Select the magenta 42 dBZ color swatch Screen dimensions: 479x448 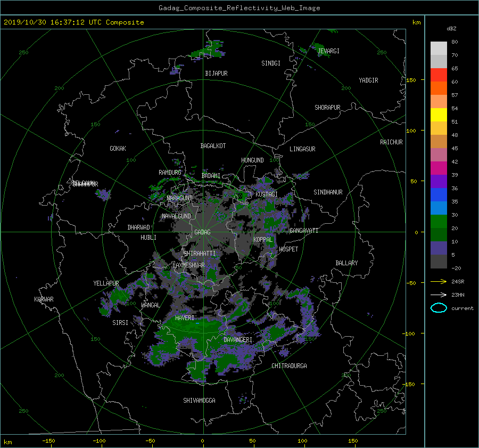[x=439, y=168]
